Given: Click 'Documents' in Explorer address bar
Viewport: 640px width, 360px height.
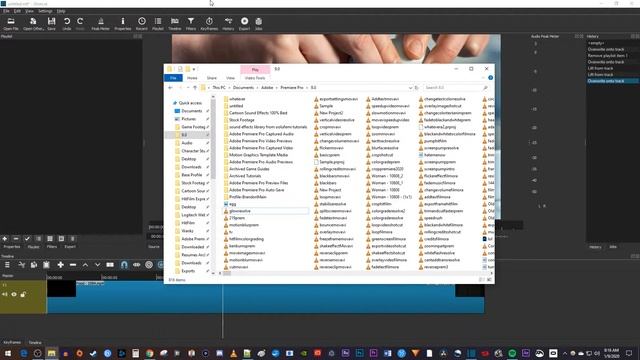Looking at the screenshot, I should (x=243, y=88).
